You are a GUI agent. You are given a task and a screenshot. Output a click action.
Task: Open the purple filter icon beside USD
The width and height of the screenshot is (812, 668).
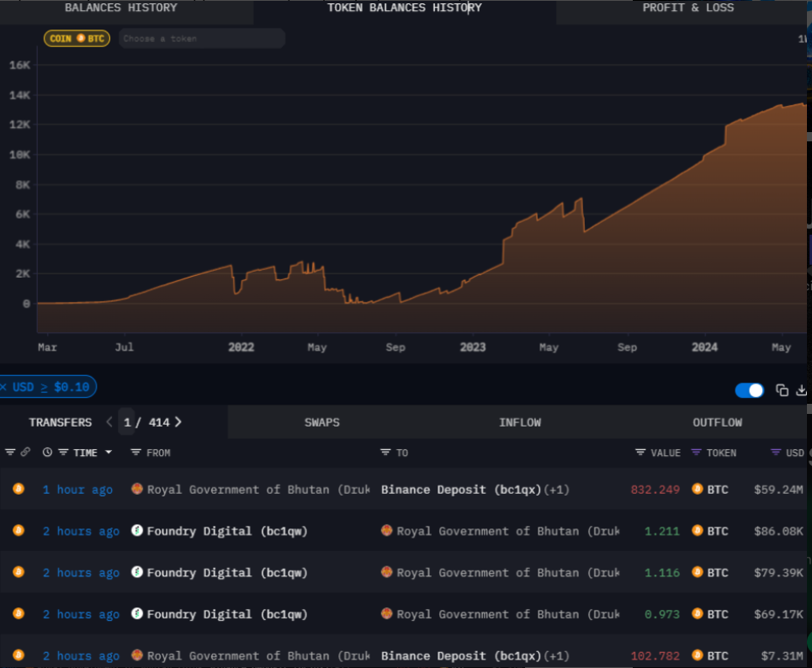(x=776, y=452)
